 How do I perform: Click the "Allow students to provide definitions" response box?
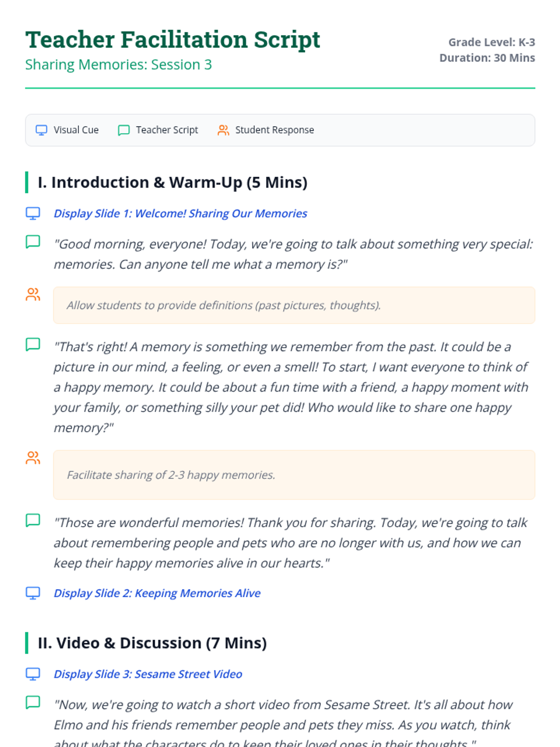(x=294, y=305)
